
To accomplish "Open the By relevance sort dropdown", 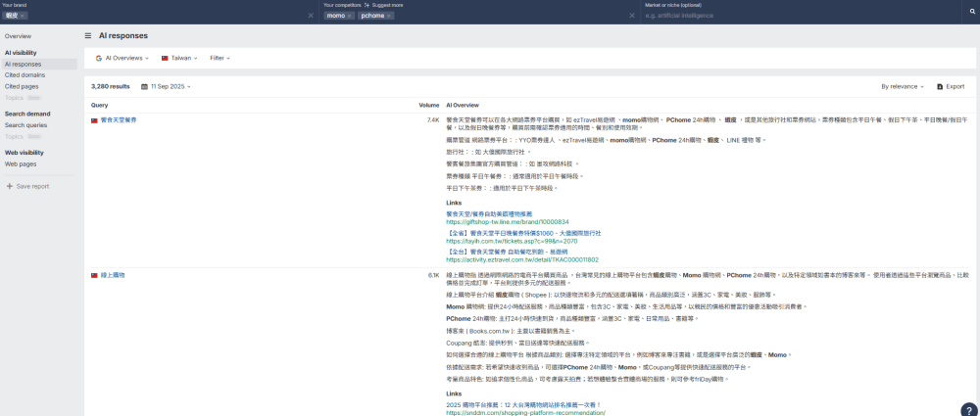I will (903, 87).
